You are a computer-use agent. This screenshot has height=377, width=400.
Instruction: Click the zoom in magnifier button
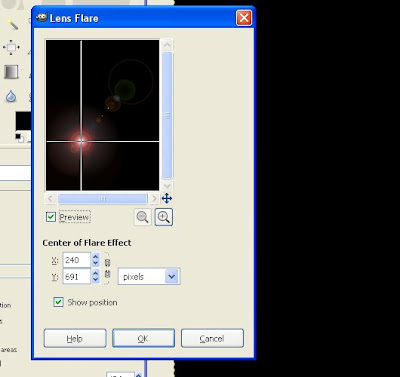click(164, 217)
